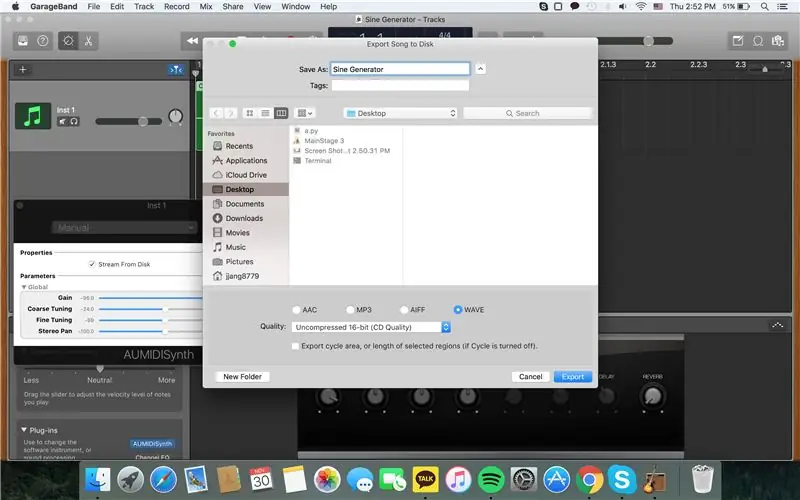The height and width of the screenshot is (500, 800).
Task: Go forward in file dialog
Action: [231, 113]
